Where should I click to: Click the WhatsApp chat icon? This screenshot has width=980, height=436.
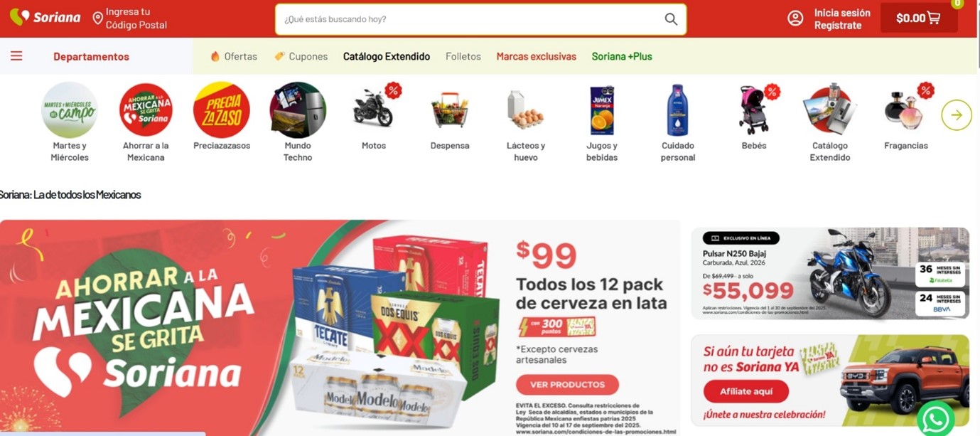click(935, 419)
